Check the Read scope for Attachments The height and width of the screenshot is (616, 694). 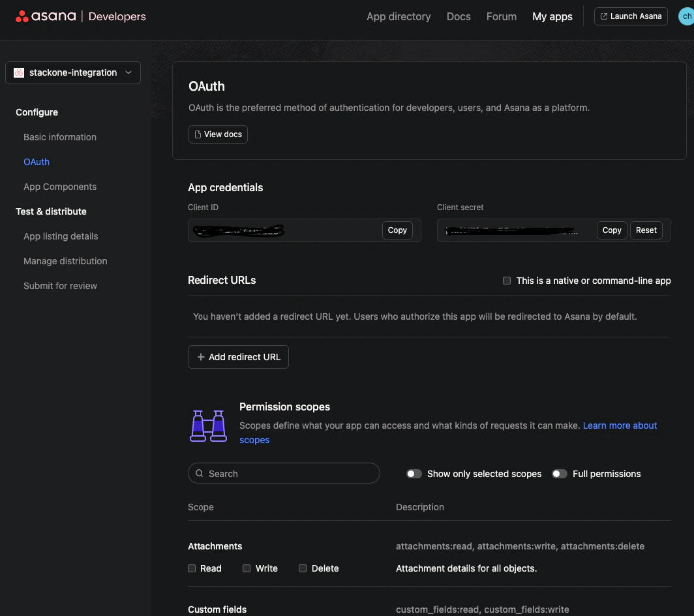pos(192,568)
